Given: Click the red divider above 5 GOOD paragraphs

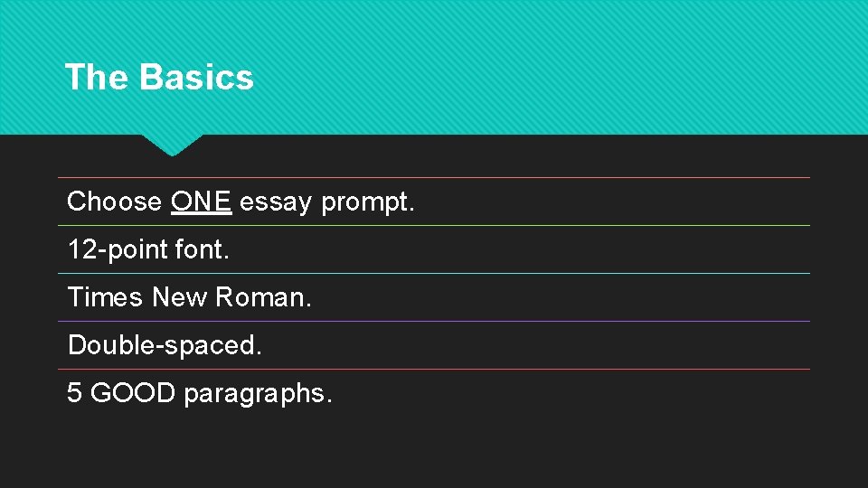Looking at the screenshot, I should 434,369.
